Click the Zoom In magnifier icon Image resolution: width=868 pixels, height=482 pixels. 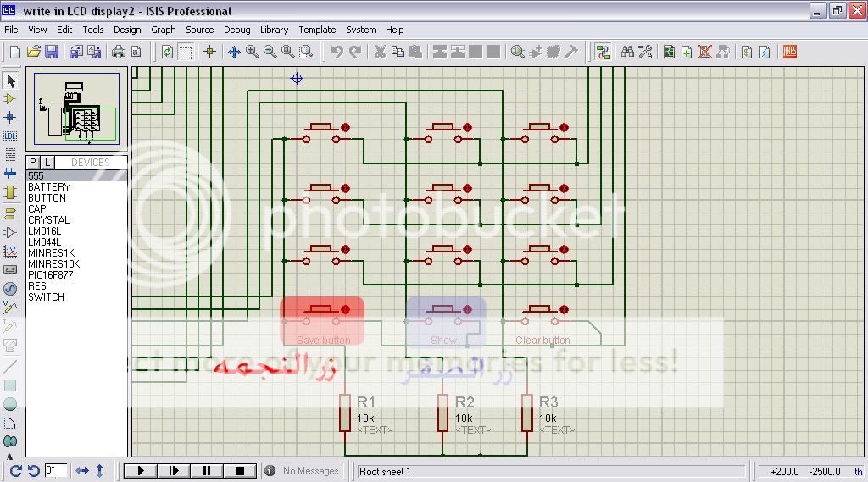click(x=252, y=52)
